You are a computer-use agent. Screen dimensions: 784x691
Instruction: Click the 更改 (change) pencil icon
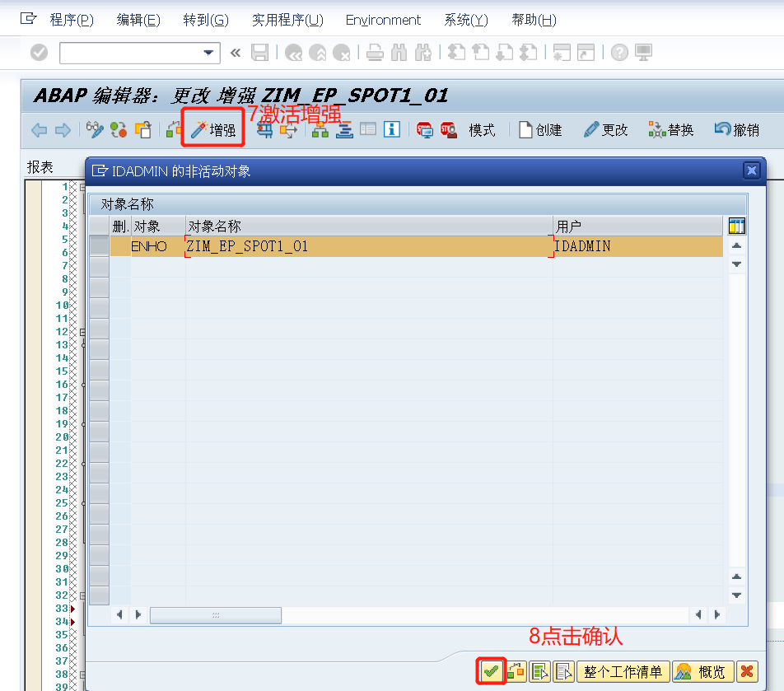pyautogui.click(x=605, y=129)
